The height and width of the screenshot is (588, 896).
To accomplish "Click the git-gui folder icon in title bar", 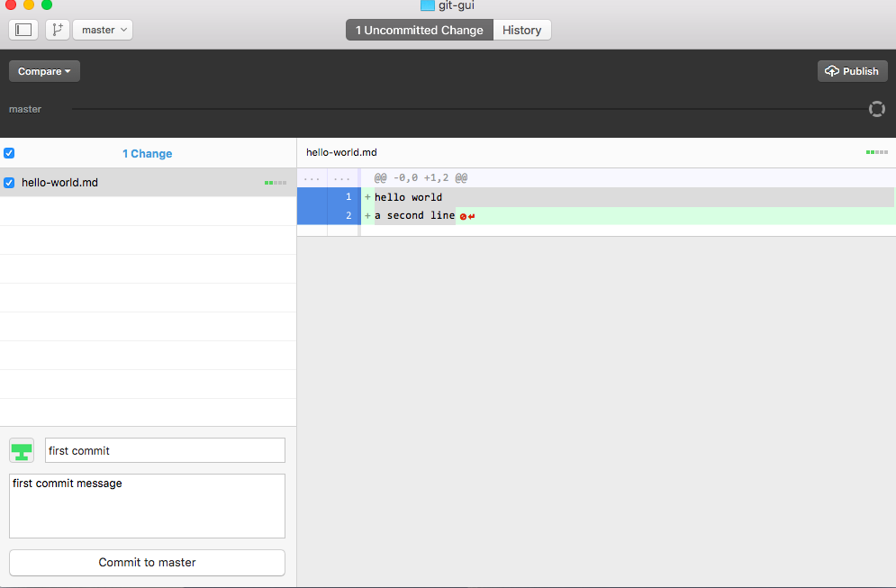I will (428, 5).
